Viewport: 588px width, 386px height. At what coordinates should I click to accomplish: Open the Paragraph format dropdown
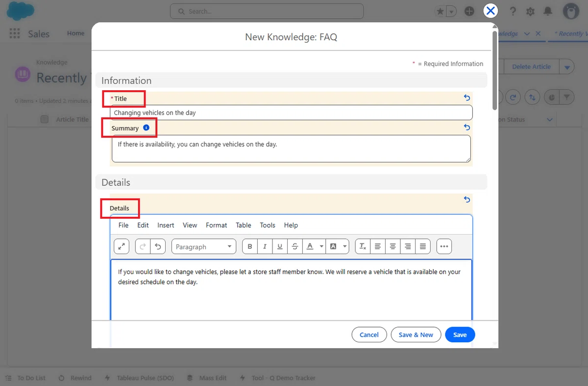pyautogui.click(x=204, y=246)
